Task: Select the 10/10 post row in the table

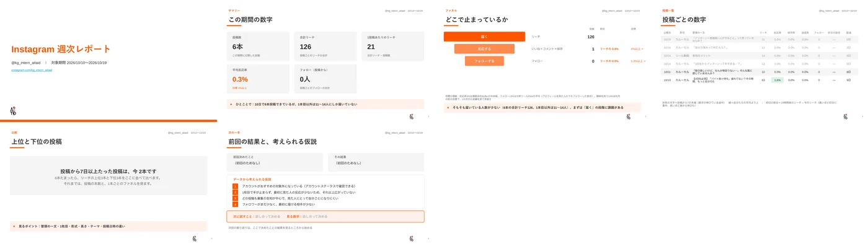Action: 760,80
